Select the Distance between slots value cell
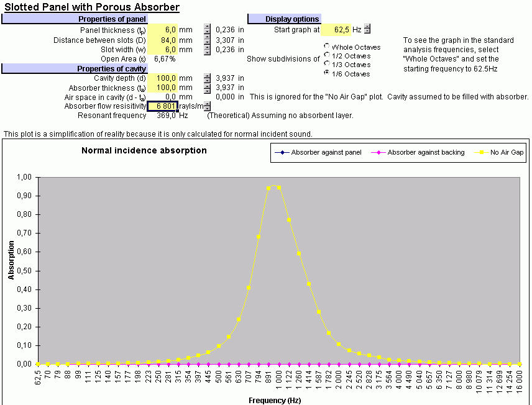 tap(162, 40)
